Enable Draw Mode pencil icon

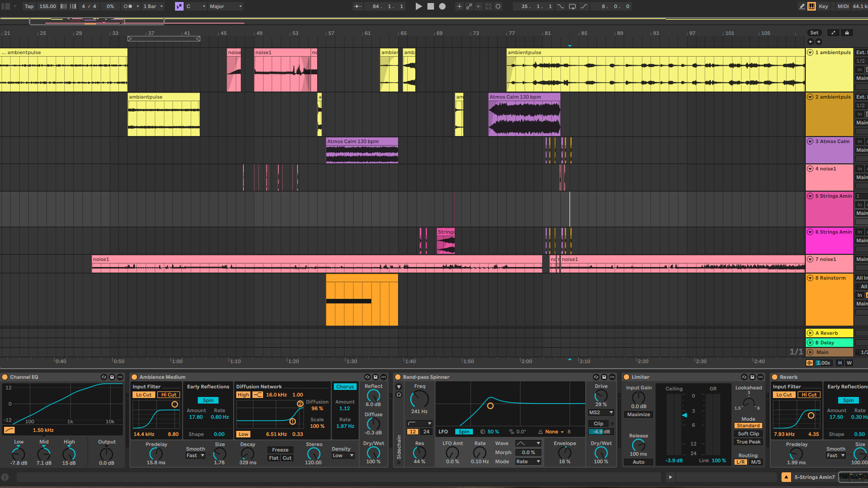(x=802, y=7)
